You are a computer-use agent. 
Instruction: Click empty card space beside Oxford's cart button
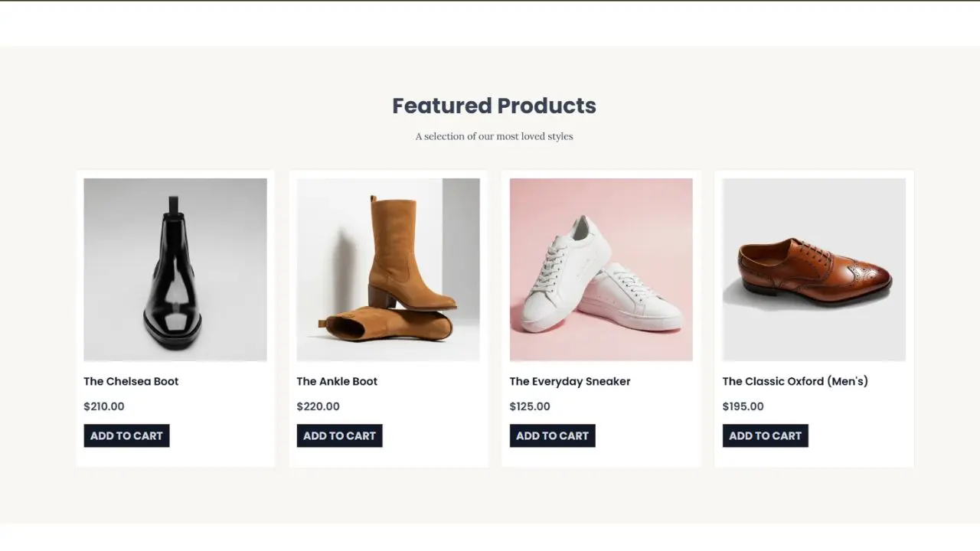[x=861, y=435]
